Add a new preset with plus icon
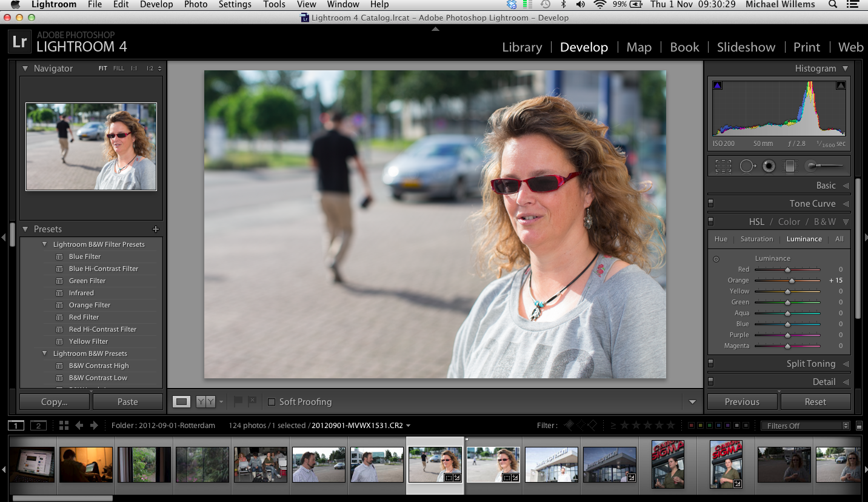868x502 pixels. (156, 229)
